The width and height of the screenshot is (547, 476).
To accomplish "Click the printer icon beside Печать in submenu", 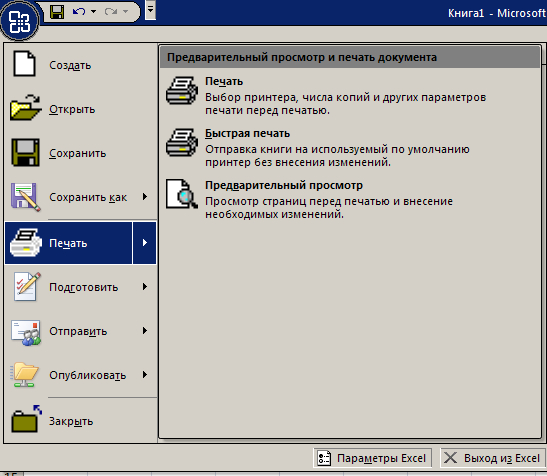I will click(x=182, y=91).
